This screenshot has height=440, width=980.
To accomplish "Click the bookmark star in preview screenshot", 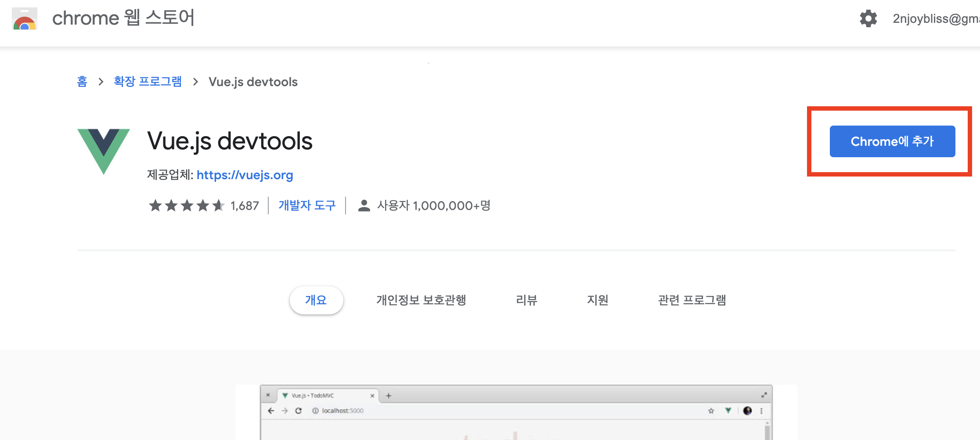I will point(711,411).
